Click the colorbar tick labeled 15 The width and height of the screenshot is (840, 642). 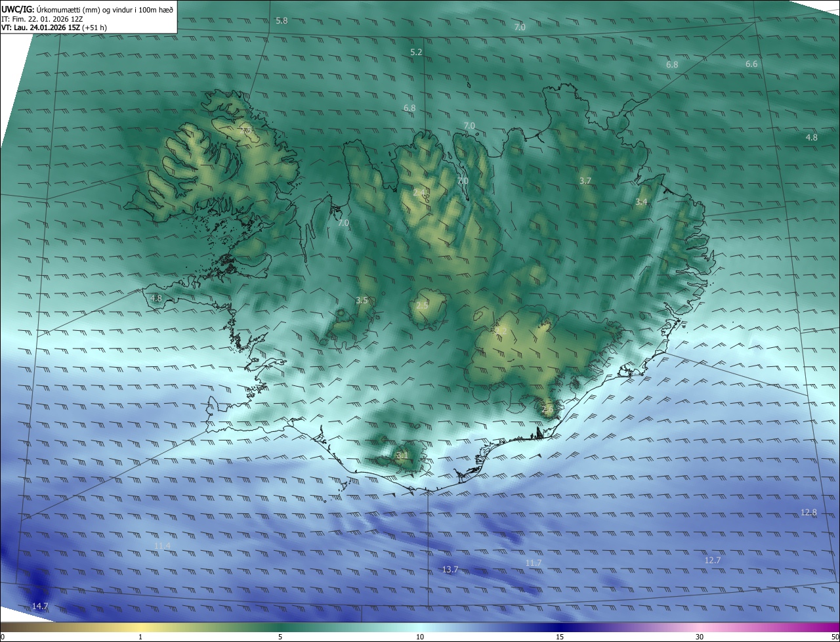tap(560, 637)
